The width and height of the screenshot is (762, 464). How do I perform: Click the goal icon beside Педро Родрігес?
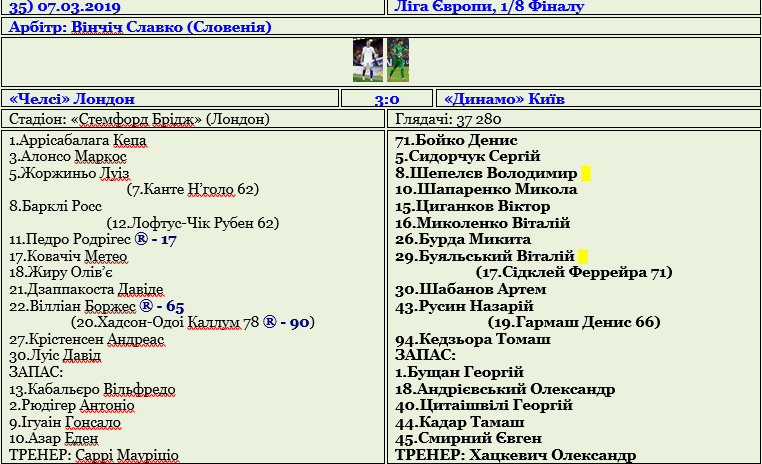(x=141, y=239)
